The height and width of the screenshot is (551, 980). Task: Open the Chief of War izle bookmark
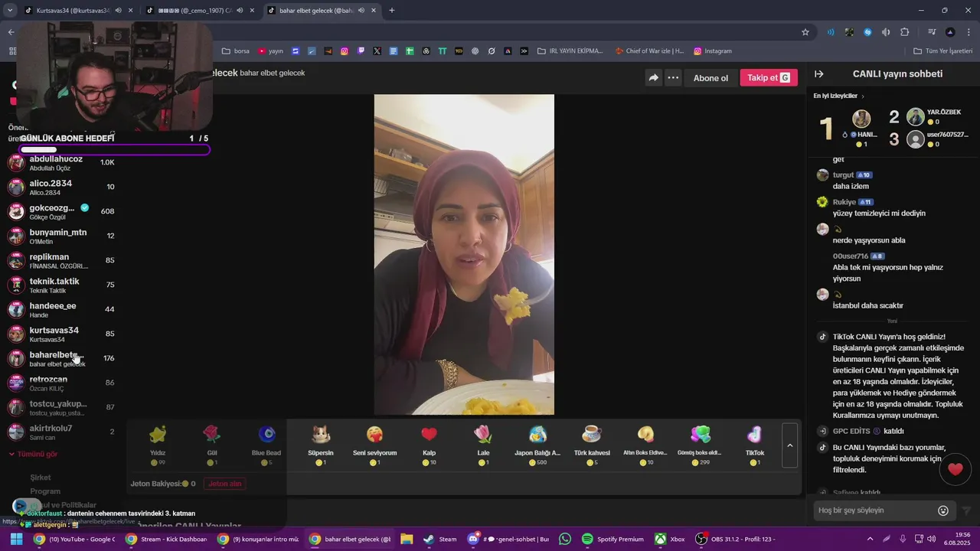649,51
